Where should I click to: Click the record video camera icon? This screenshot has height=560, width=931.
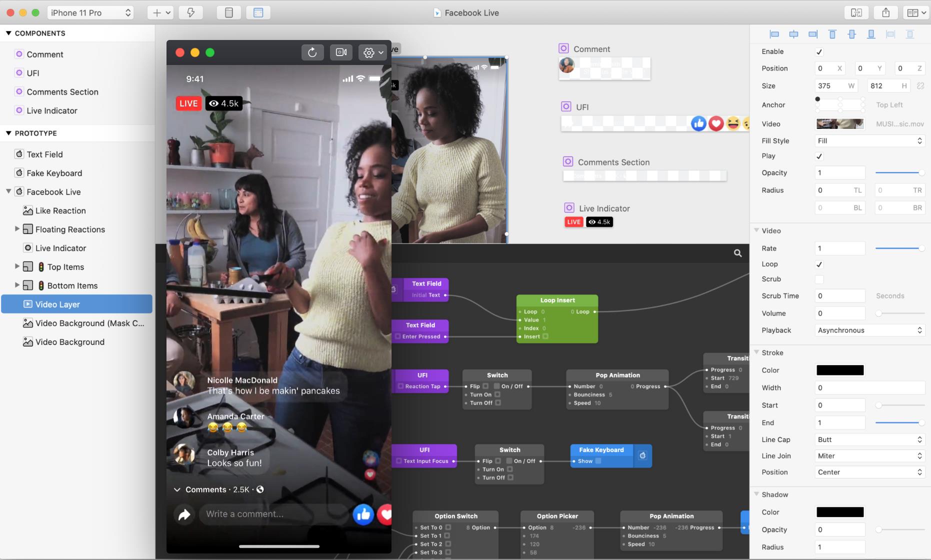point(341,52)
